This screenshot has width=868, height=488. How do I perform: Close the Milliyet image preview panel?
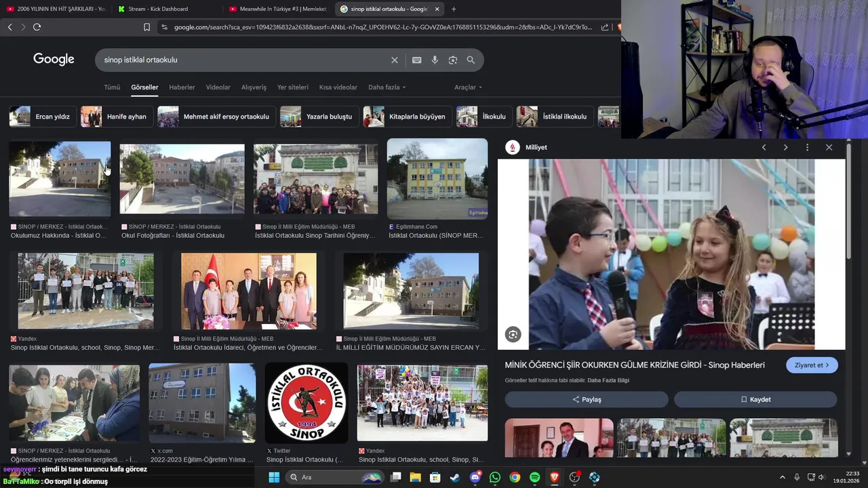pos(829,147)
